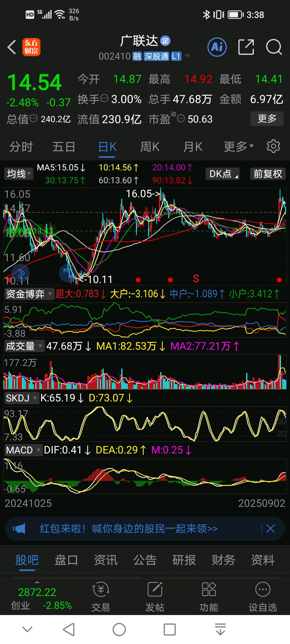Tap the 16.05 high price label
290x644 pixels.
click(143, 193)
